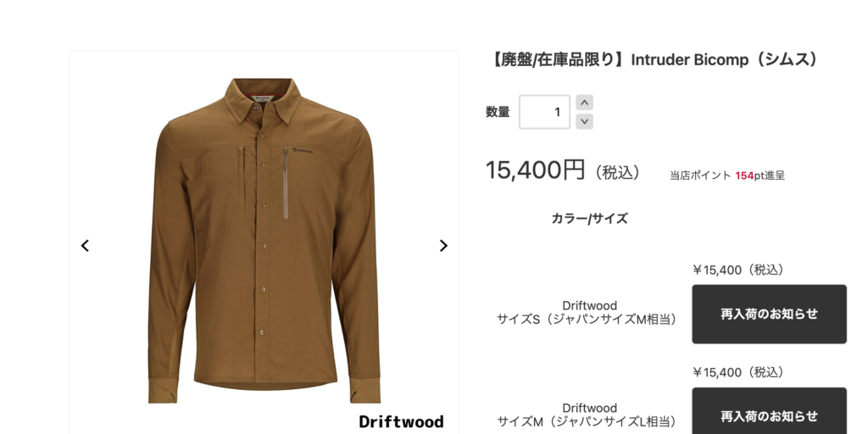Click the Driftwood caption under image
This screenshot has width=868, height=434.
pos(401,422)
